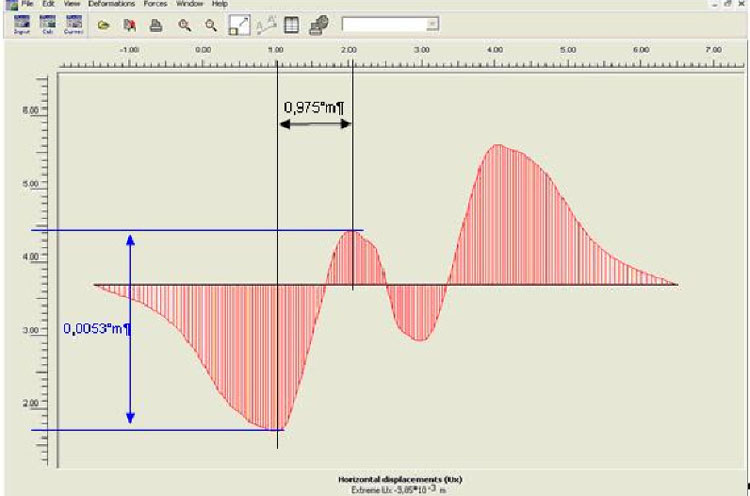Launch the Calc program icon
This screenshot has height=496, width=750.
pyautogui.click(x=48, y=23)
